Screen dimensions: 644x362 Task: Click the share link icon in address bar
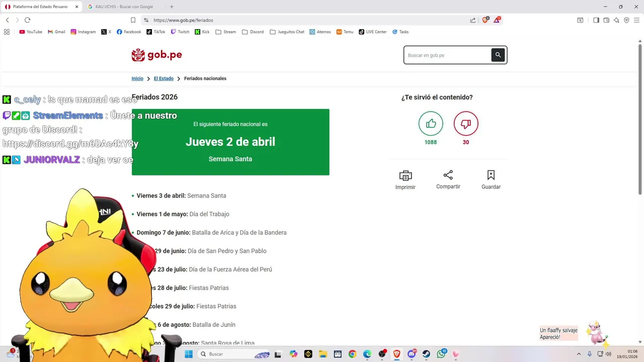click(x=473, y=20)
